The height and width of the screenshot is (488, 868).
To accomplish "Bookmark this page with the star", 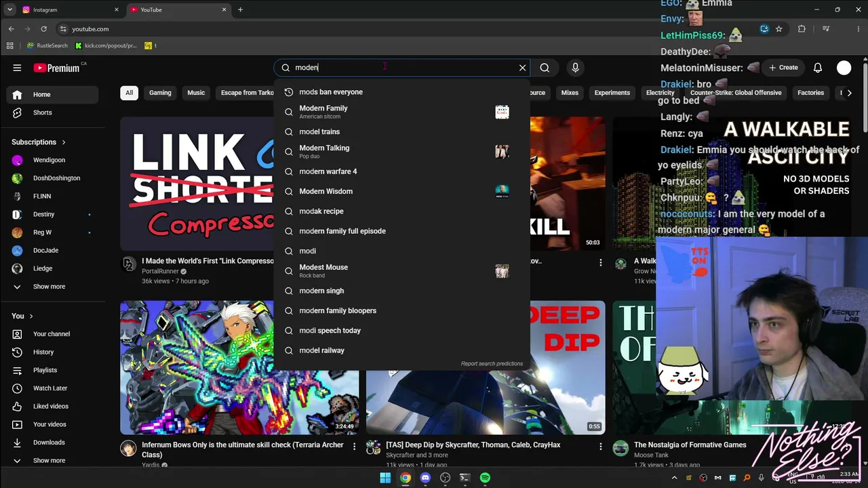I will coord(779,29).
